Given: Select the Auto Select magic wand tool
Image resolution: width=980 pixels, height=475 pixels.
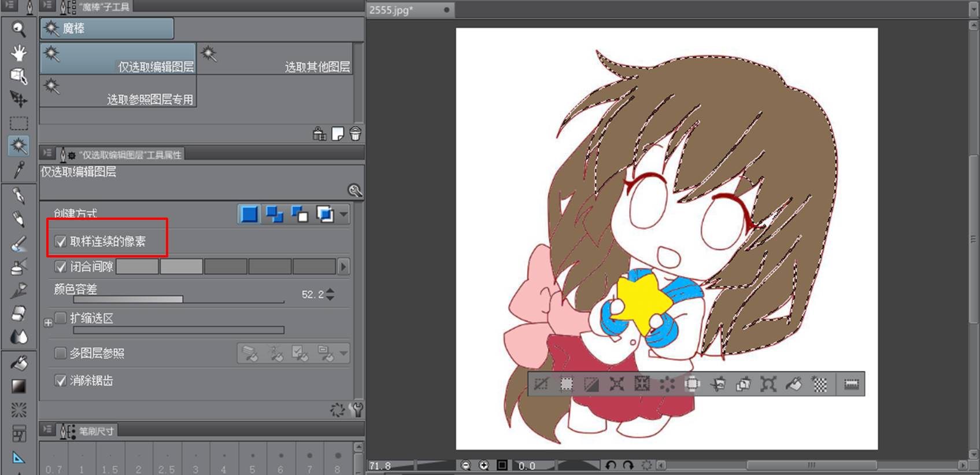Looking at the screenshot, I should 19,146.
